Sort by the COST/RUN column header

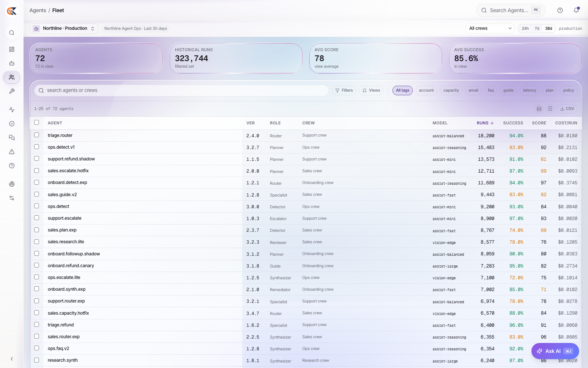[x=566, y=123]
